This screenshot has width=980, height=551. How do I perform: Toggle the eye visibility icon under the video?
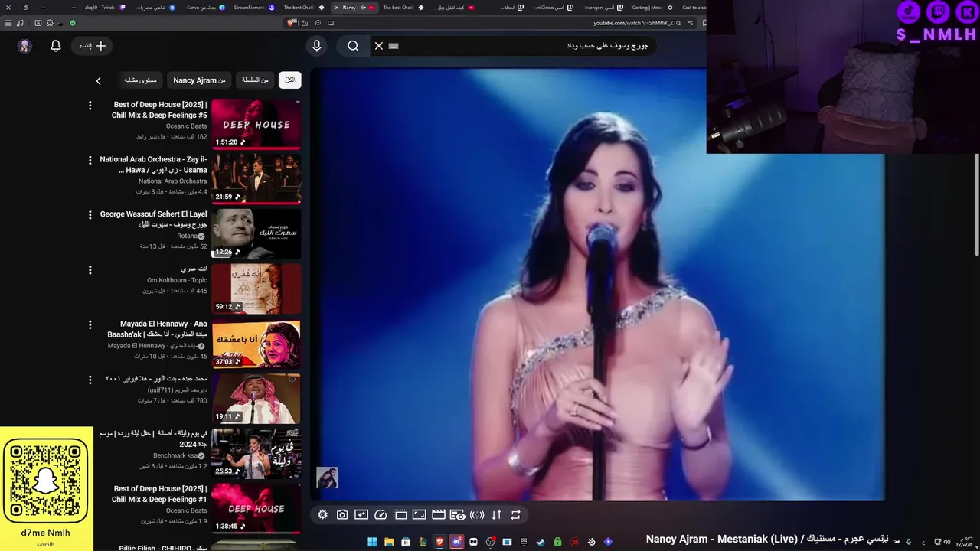[458, 515]
